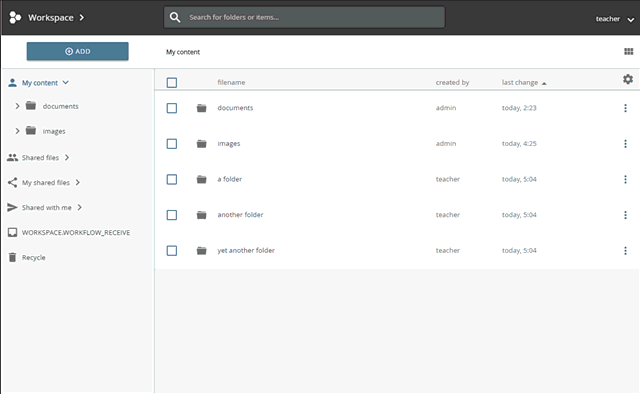
Task: Open options menu for a folder row
Action: (625, 179)
